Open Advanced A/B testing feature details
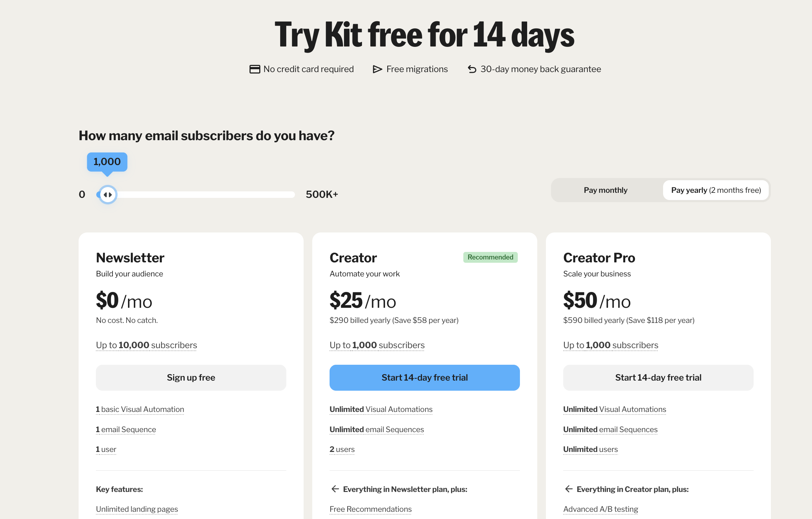The image size is (812, 519). tap(601, 509)
